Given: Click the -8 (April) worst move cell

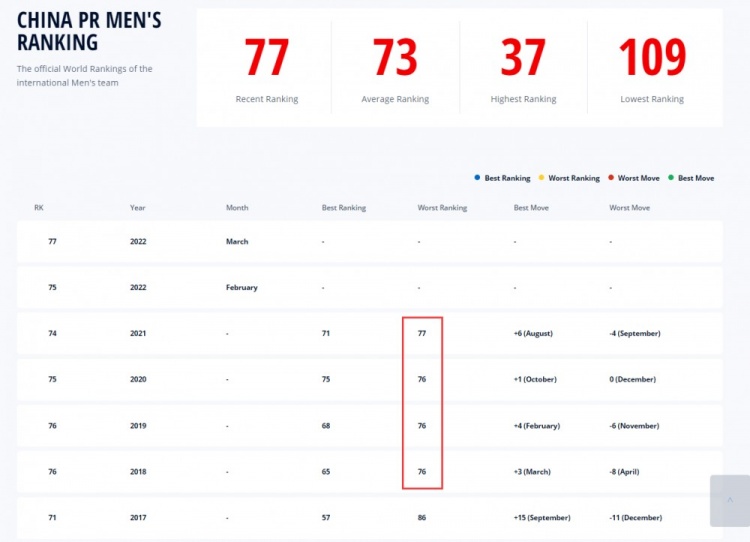Looking at the screenshot, I should coord(624,472).
